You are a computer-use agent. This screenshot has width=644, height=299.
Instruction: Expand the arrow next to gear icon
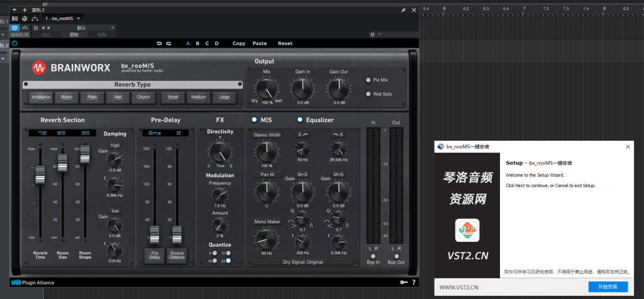click(x=379, y=35)
